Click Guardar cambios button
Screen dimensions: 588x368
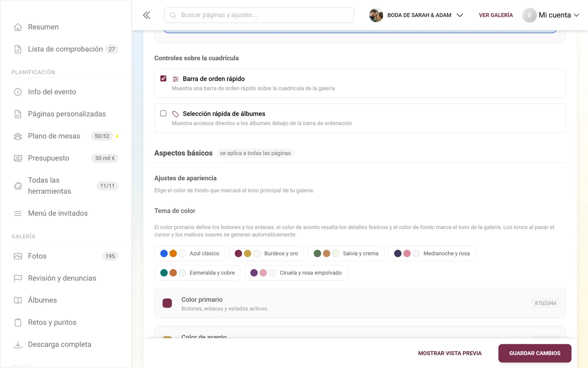click(x=535, y=353)
